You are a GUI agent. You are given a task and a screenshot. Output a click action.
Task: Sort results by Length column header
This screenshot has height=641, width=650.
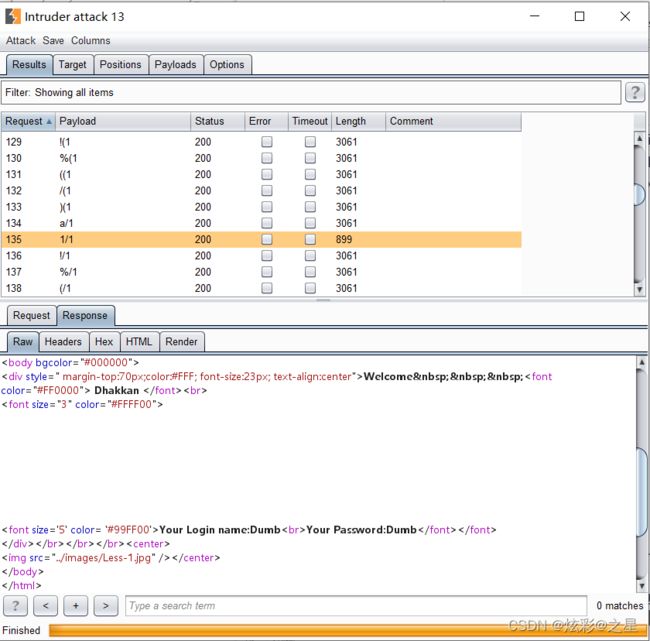tap(358, 121)
